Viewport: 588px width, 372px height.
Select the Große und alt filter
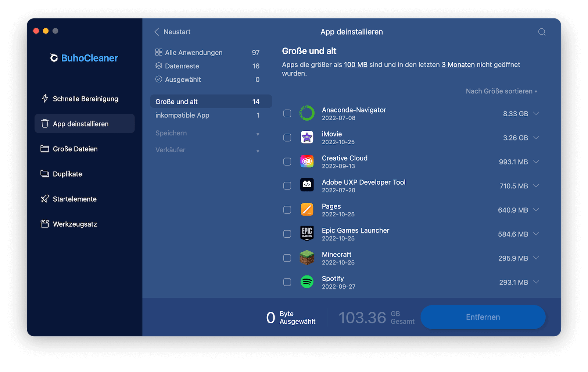tap(211, 102)
